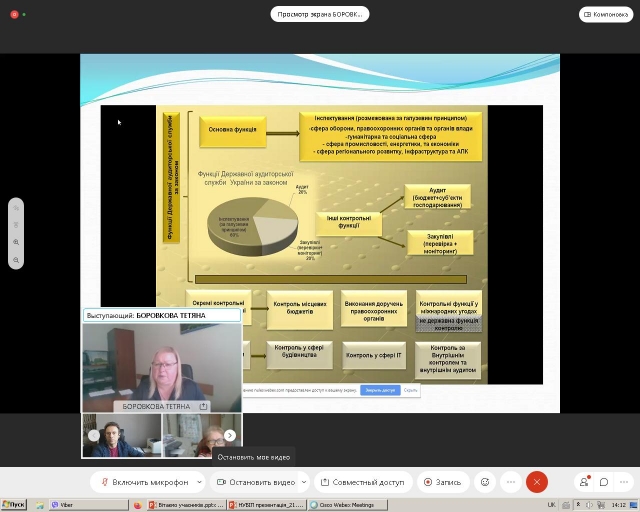Viewport: 640px width, 512px height.
Task: Switch to НУБІП презентація taskbar item
Action: [x=267, y=505]
